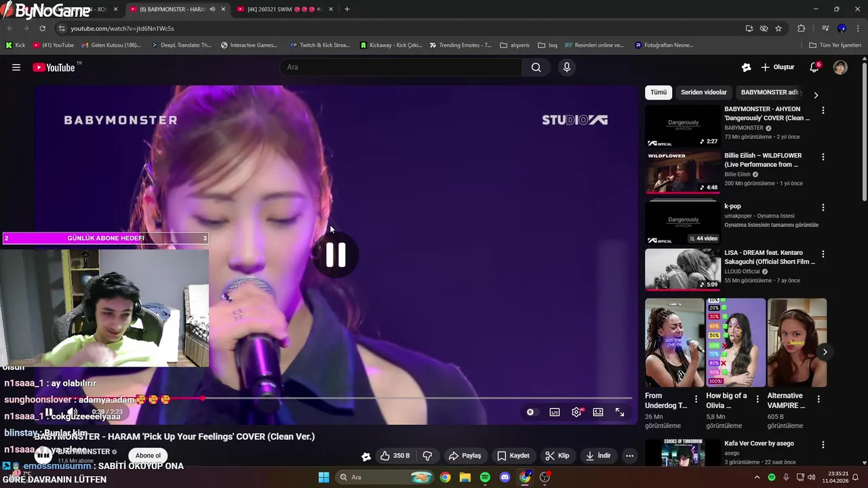Open options for the Billie Eilish WILDFLOWER video
Image resolution: width=868 pixels, height=488 pixels.
(x=823, y=157)
